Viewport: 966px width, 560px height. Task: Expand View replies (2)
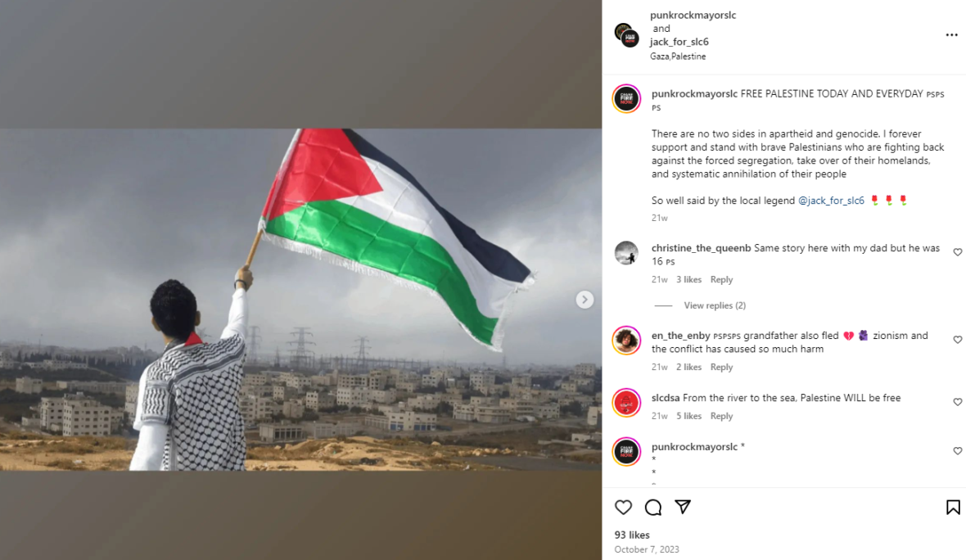pos(715,305)
